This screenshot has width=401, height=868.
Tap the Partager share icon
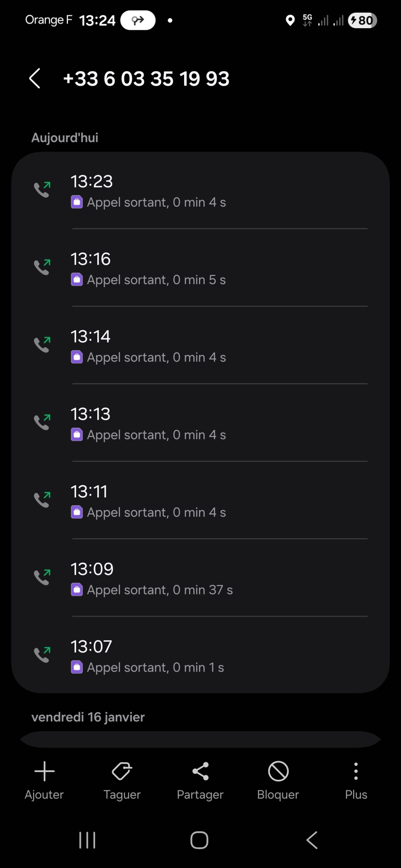point(200,771)
